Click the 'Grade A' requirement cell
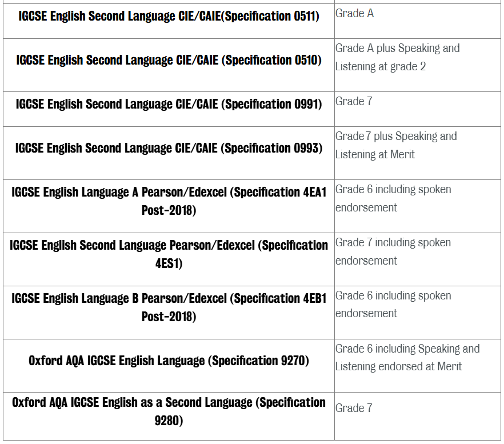This screenshot has width=504, height=444. point(418,21)
